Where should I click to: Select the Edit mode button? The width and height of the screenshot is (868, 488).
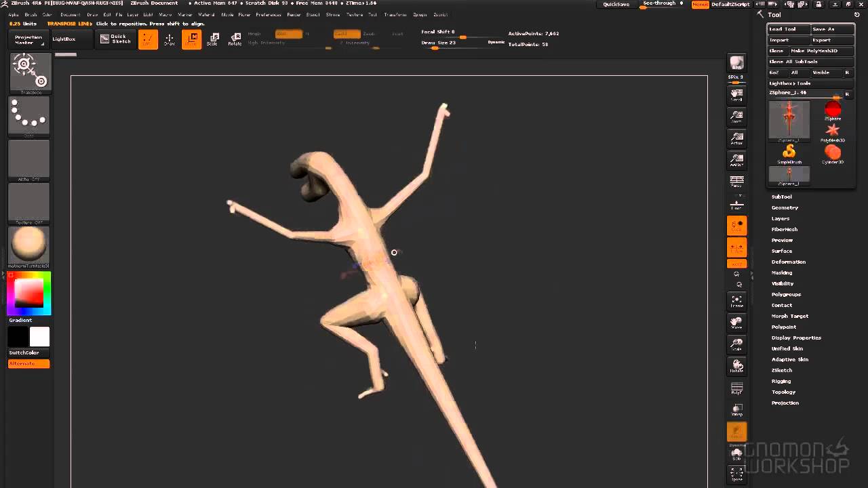pyautogui.click(x=148, y=39)
